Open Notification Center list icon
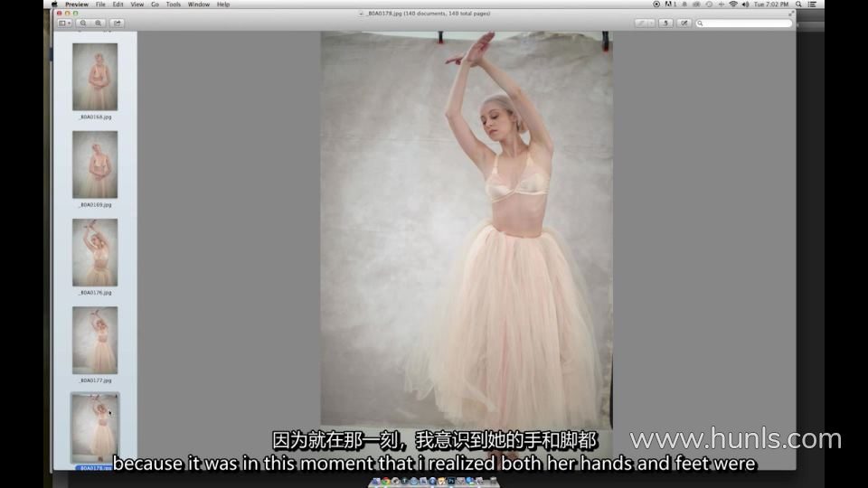The width and height of the screenshot is (868, 488). (812, 4)
